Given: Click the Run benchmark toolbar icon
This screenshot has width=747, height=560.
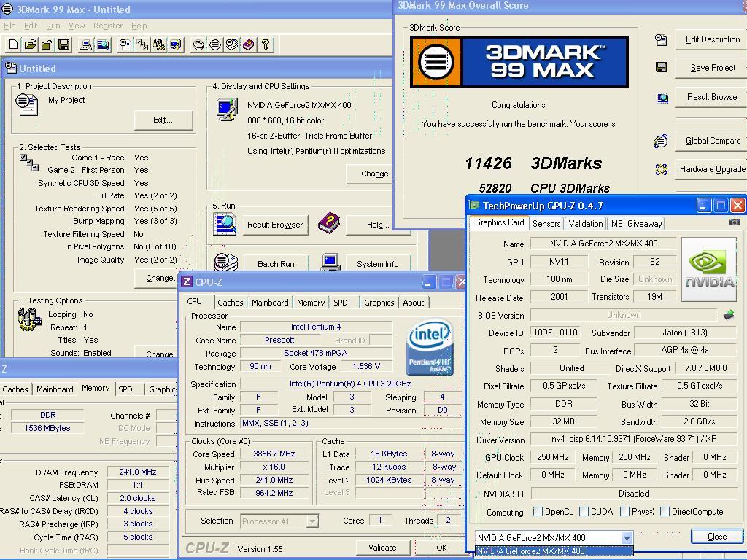Looking at the screenshot, I should (215, 44).
